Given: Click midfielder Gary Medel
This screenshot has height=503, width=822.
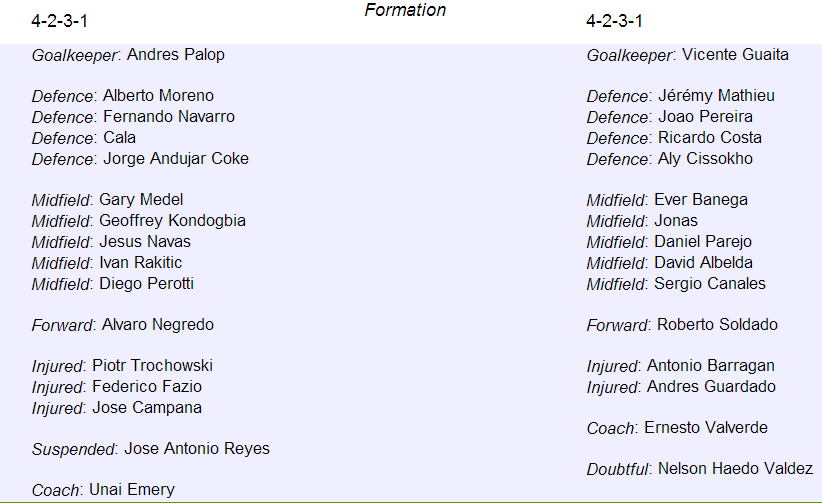Looking at the screenshot, I should (141, 200).
